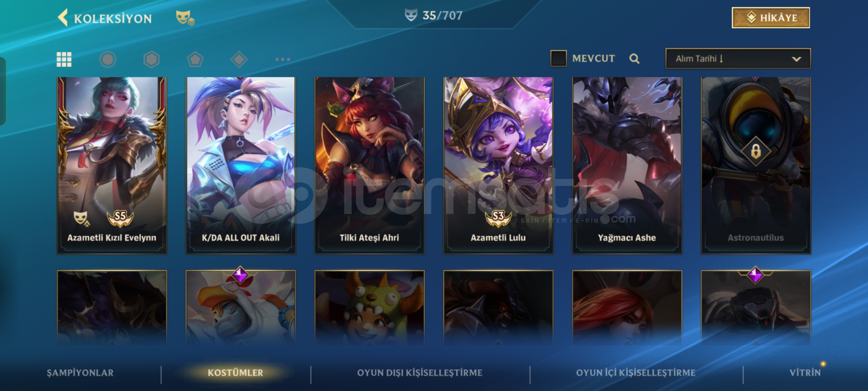This screenshot has height=391, width=868.
Task: Select the Azametli Kızıl Evelynn skin card
Action: pos(112,165)
